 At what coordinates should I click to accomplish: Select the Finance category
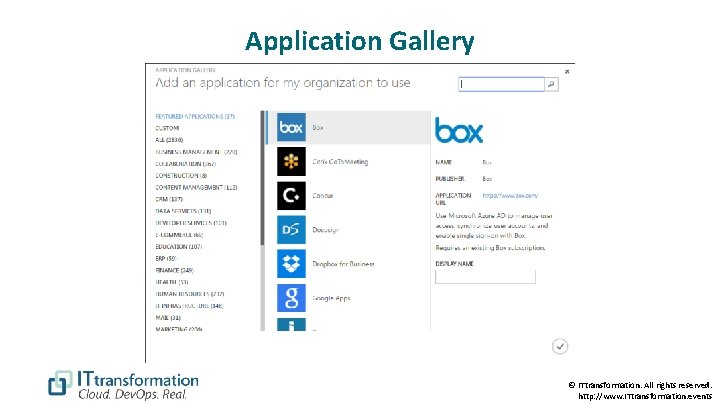174,270
